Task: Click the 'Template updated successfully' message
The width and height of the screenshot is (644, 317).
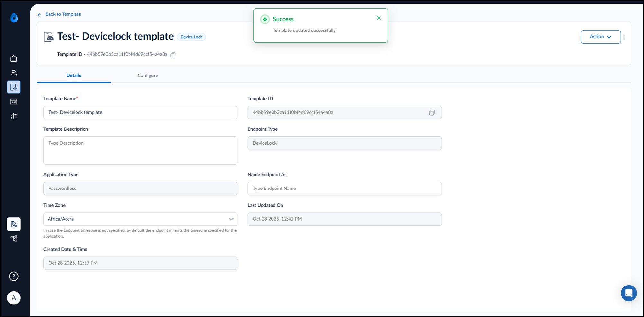Action: (304, 30)
